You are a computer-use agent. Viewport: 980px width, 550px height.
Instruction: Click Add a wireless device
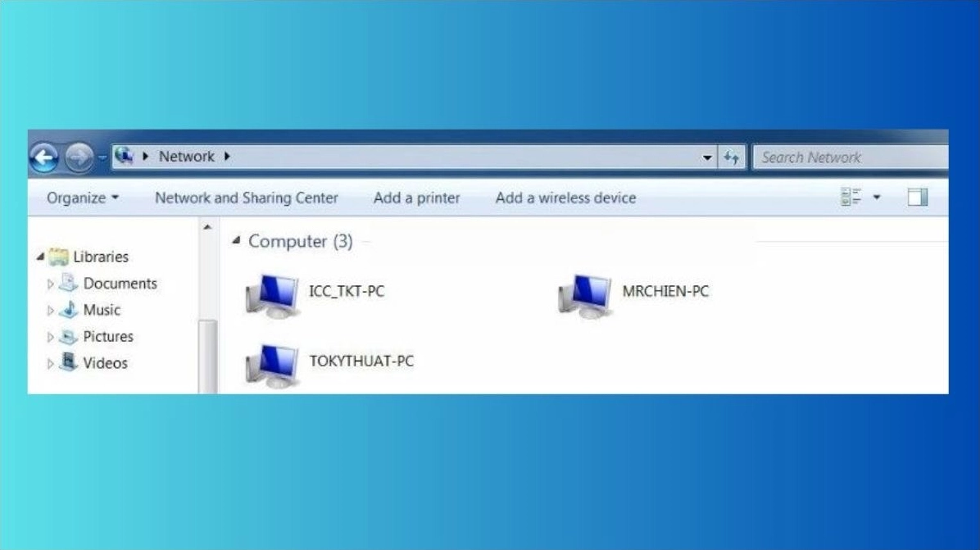pos(565,198)
